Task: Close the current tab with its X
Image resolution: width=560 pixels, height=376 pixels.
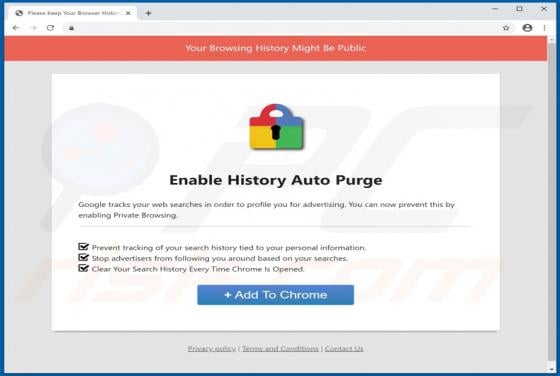Action: (x=128, y=13)
